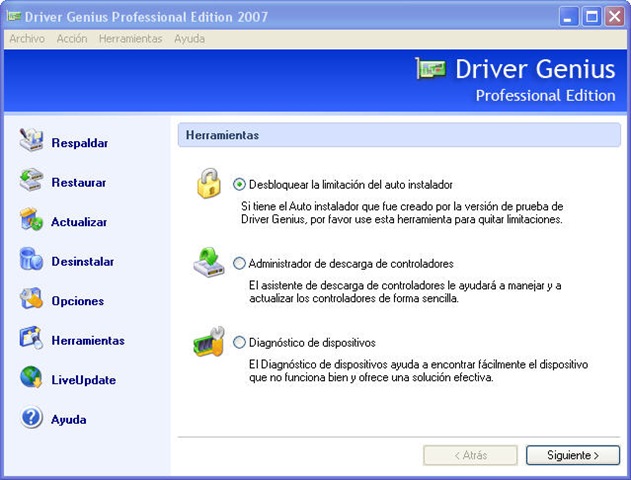
Task: Click the Herramientas sidebar icon
Action: tap(31, 338)
